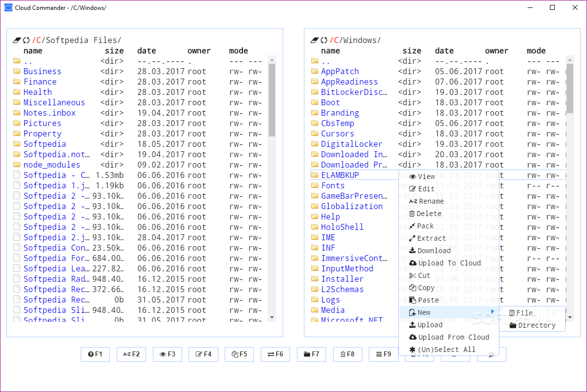Click C link in right panel path
This screenshot has width=587, height=392.
(x=336, y=40)
